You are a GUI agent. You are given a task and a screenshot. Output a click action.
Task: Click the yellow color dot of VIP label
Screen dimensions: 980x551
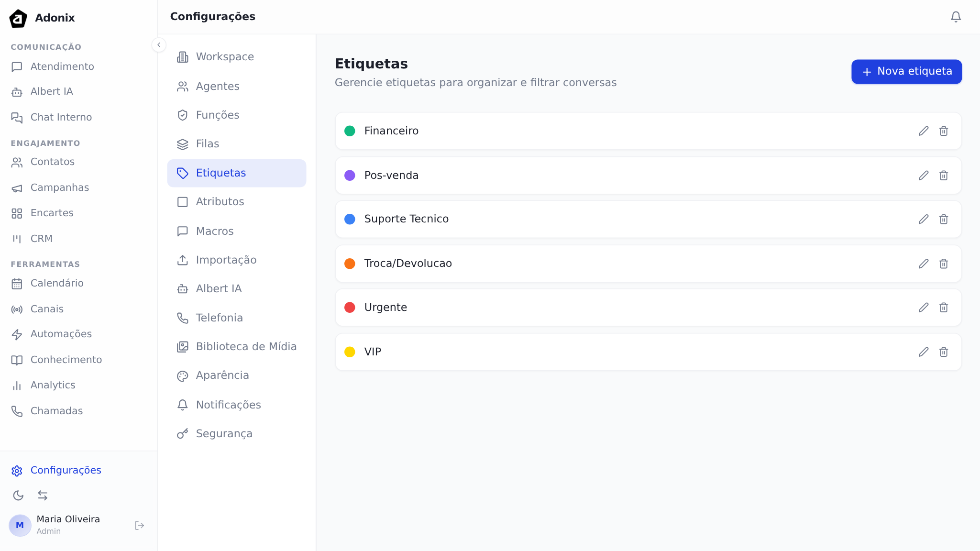pyautogui.click(x=350, y=352)
